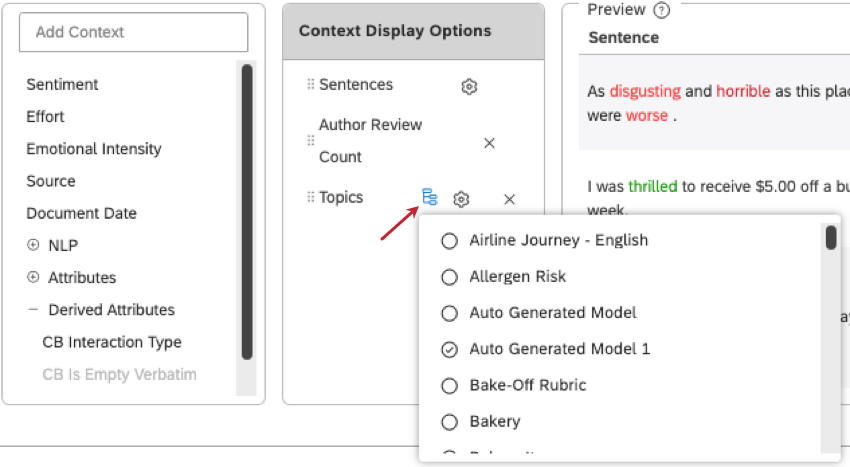
Task: Choose Bake-Off Rubric model
Action: pyautogui.click(x=450, y=385)
